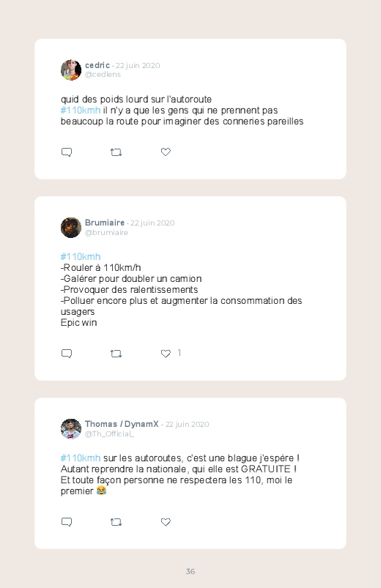Click the 22 juin 2020 date on Brumiaire's tweet
This screenshot has height=588, width=381.
152,223
